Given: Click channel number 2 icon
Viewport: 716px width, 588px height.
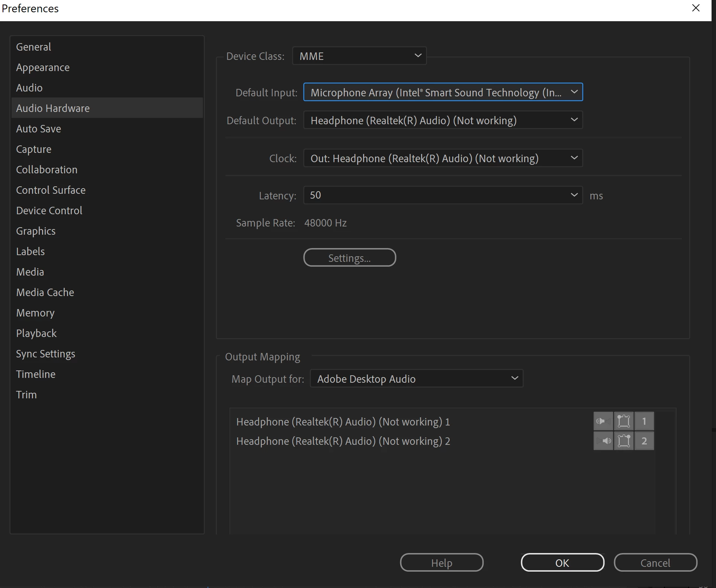Looking at the screenshot, I should (x=644, y=441).
